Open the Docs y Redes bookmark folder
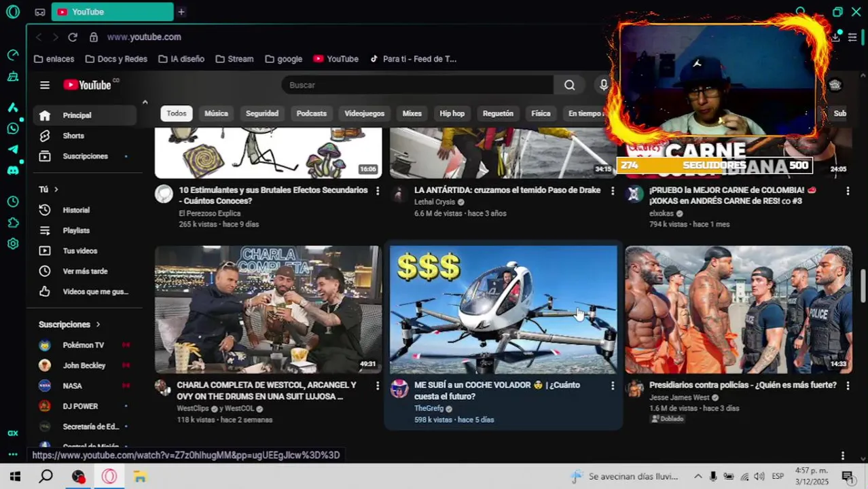Screen dimensions: 868x489 [115, 59]
